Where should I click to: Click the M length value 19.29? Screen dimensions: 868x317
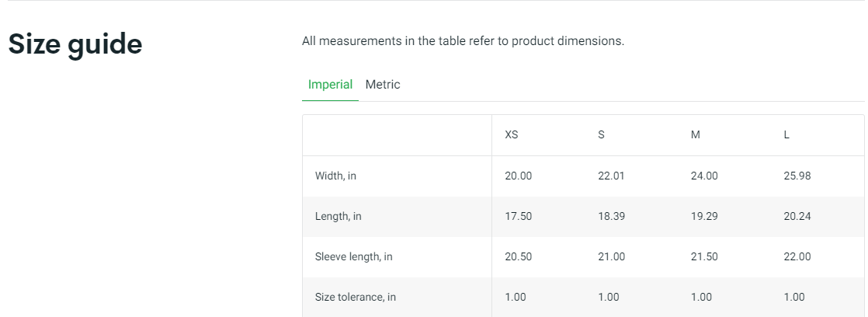pos(704,217)
